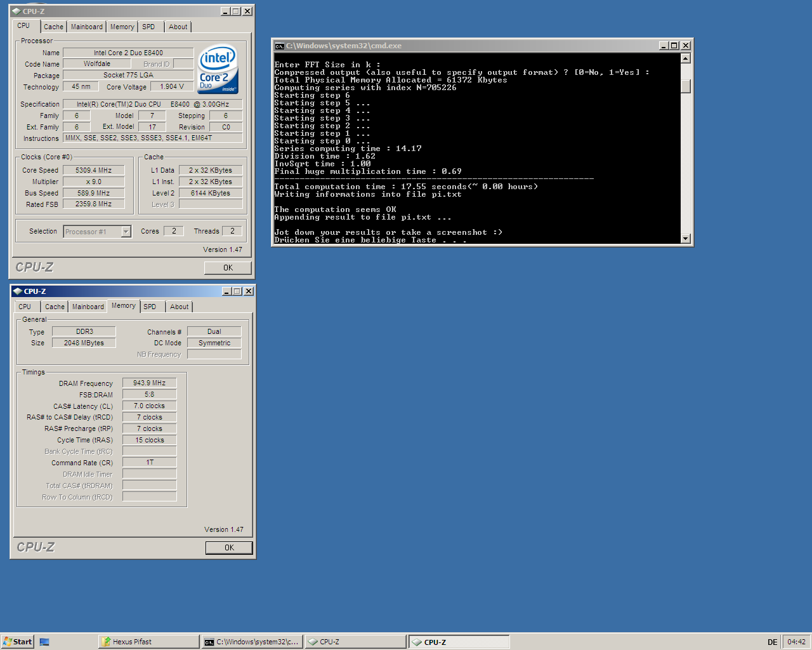This screenshot has width=812, height=650.
Task: Switch to About tab in lower CPU-Z window
Action: click(x=180, y=307)
